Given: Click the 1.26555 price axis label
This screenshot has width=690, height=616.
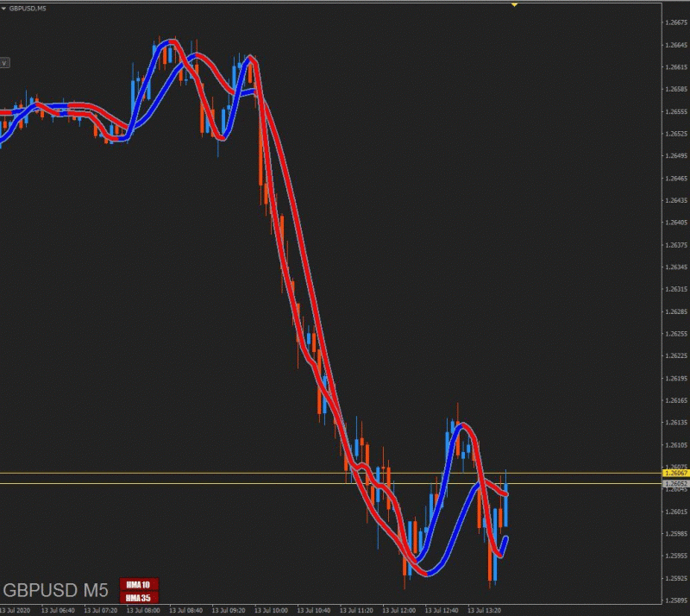Looking at the screenshot, I should click(676, 111).
